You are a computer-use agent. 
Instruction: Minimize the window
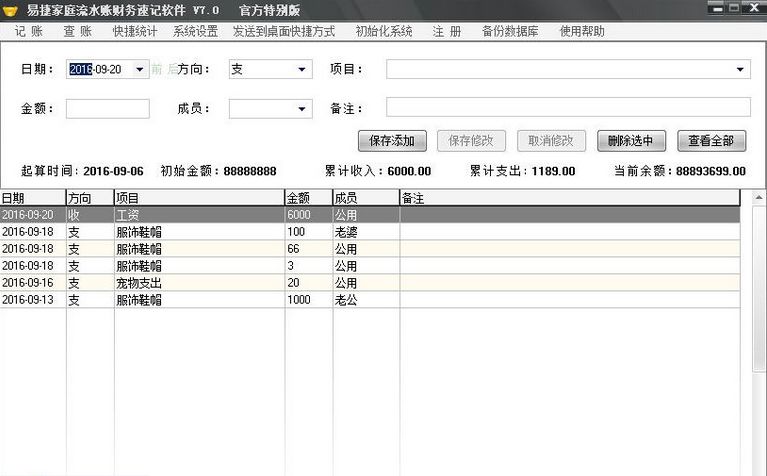[x=716, y=8]
